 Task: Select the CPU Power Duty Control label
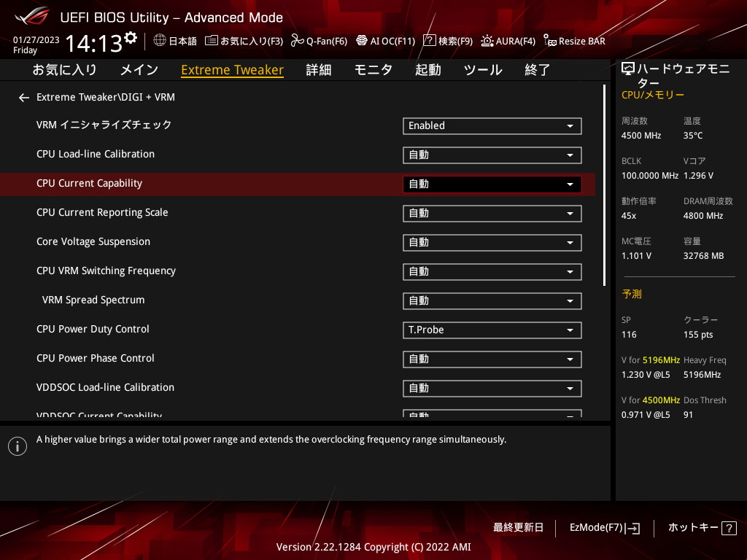[x=93, y=329]
